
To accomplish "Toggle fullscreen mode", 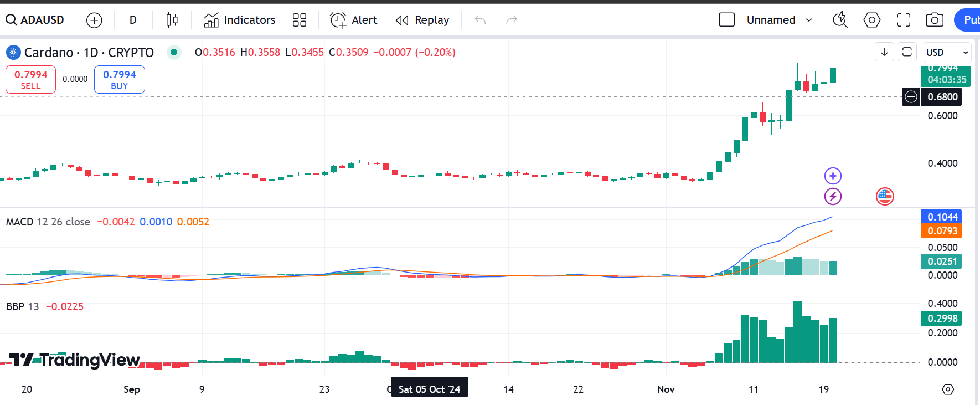I will pyautogui.click(x=903, y=20).
